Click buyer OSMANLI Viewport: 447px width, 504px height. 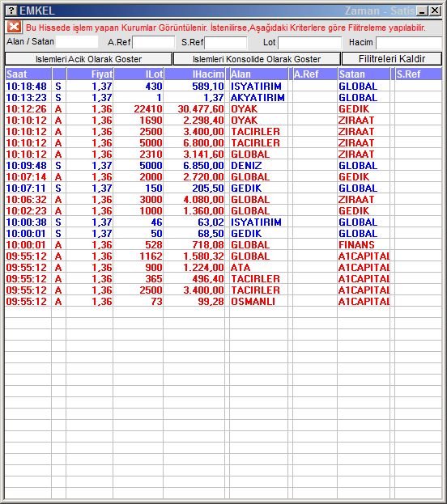pos(253,302)
